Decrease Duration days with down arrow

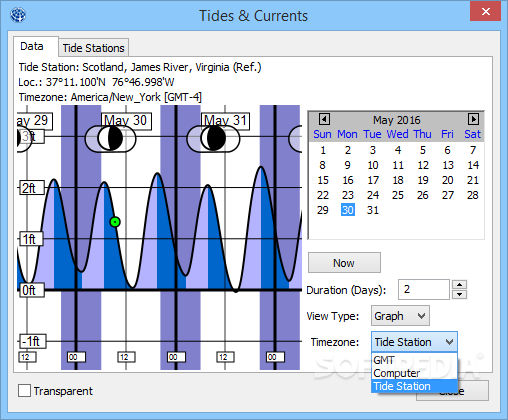pyautogui.click(x=460, y=294)
